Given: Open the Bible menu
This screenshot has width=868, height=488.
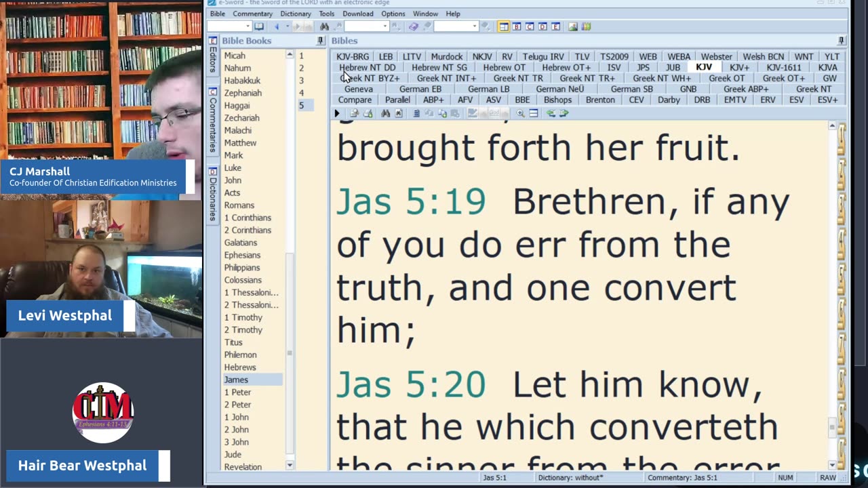Looking at the screenshot, I should coord(218,14).
